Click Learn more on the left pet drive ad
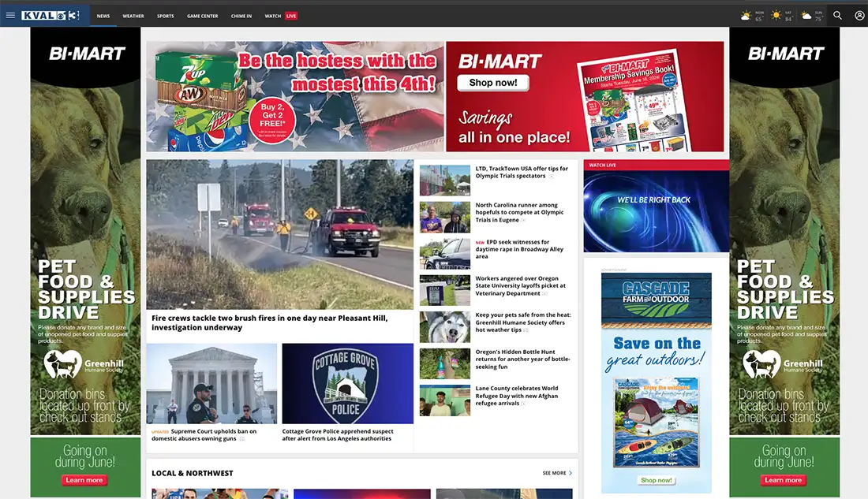 click(84, 480)
